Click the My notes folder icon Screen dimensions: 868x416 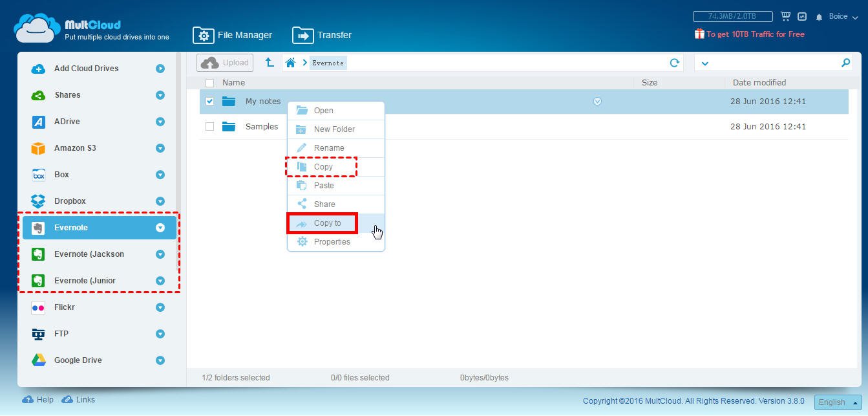pyautogui.click(x=229, y=101)
